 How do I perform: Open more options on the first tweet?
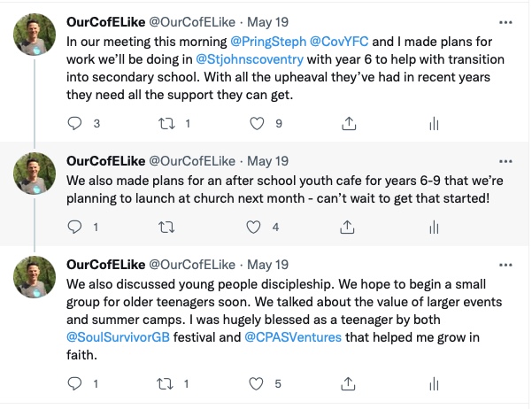(x=505, y=21)
